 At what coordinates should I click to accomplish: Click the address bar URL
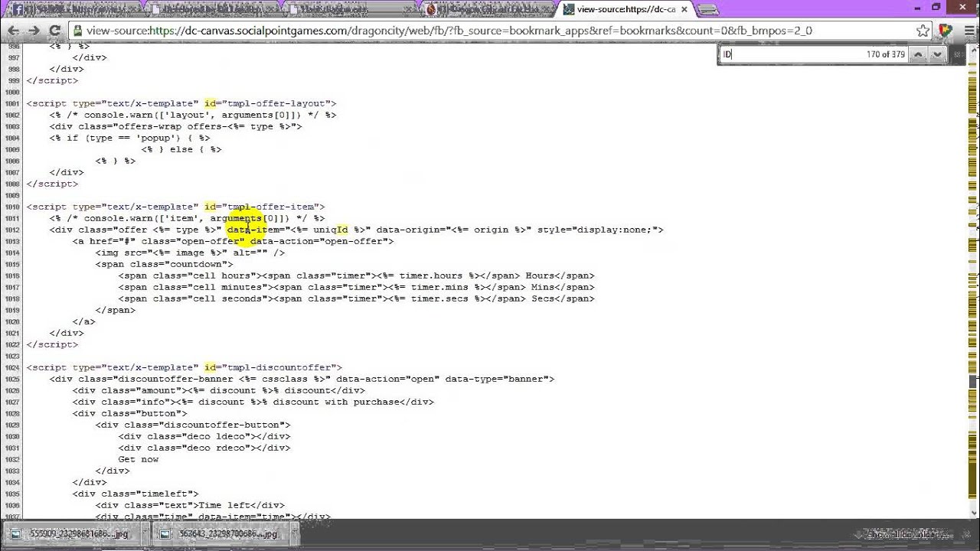449,31
